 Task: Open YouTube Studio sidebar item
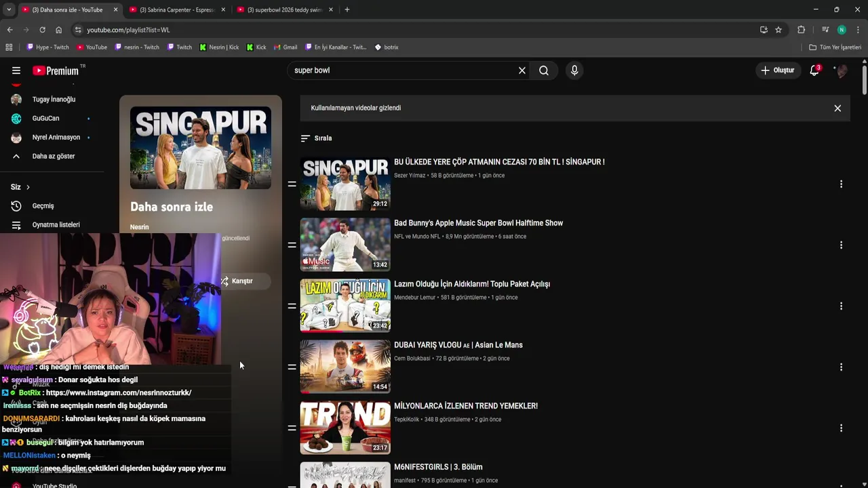coord(53,485)
